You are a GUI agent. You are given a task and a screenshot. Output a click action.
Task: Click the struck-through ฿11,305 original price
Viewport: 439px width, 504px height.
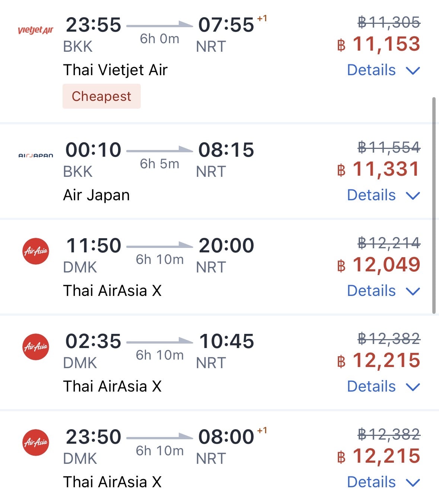[389, 22]
